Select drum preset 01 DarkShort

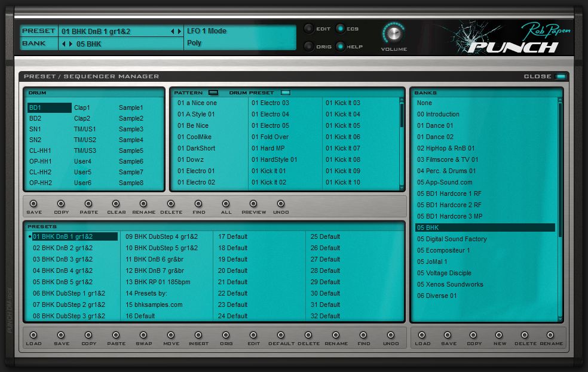coord(196,148)
